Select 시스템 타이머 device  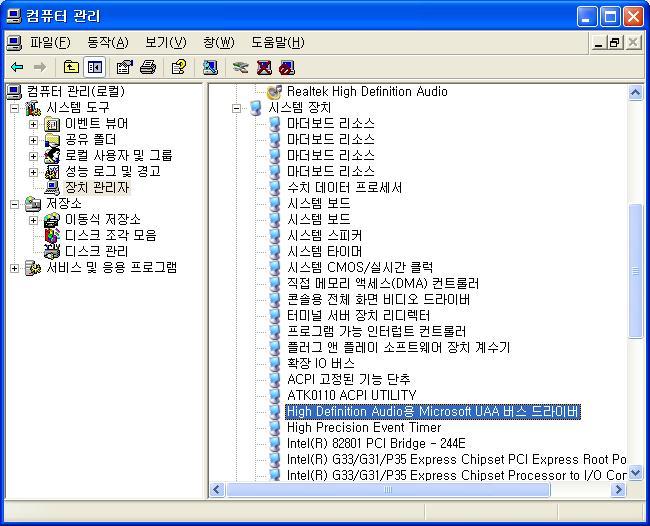[325, 251]
